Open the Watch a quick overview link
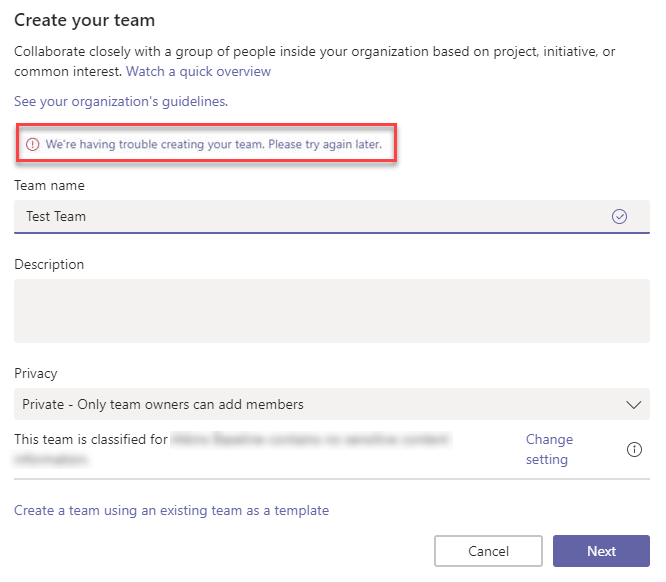The width and height of the screenshot is (666, 582). (x=198, y=71)
